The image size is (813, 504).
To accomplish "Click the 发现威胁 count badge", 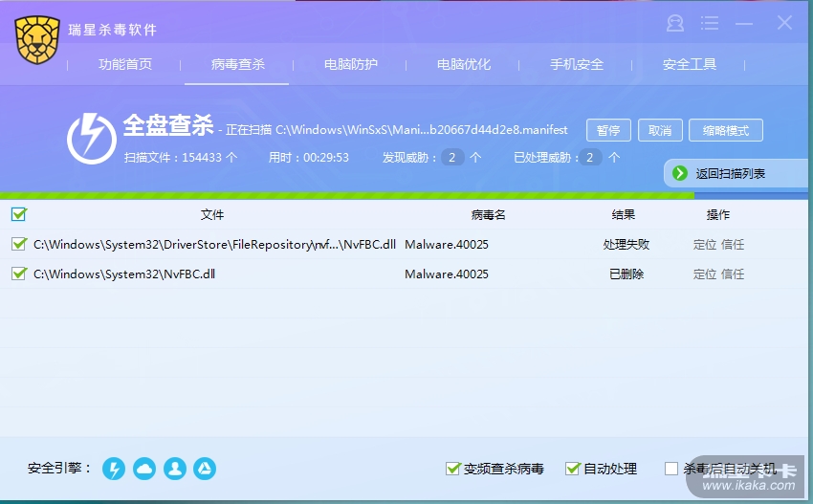I will [x=452, y=157].
